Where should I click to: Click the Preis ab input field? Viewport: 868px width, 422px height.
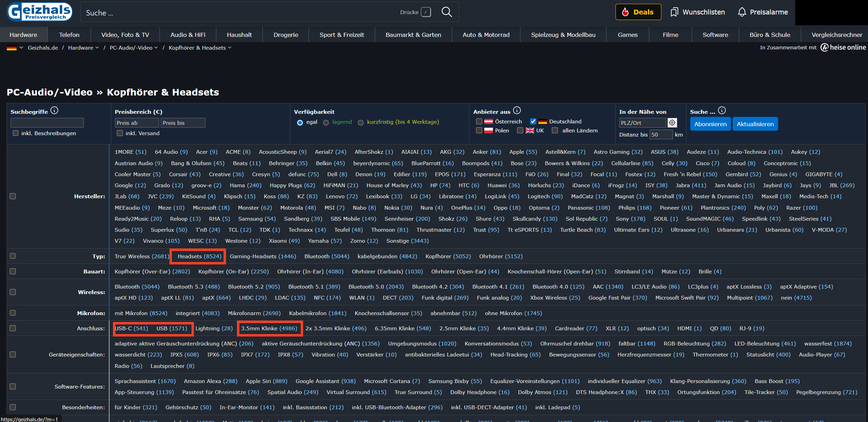137,123
